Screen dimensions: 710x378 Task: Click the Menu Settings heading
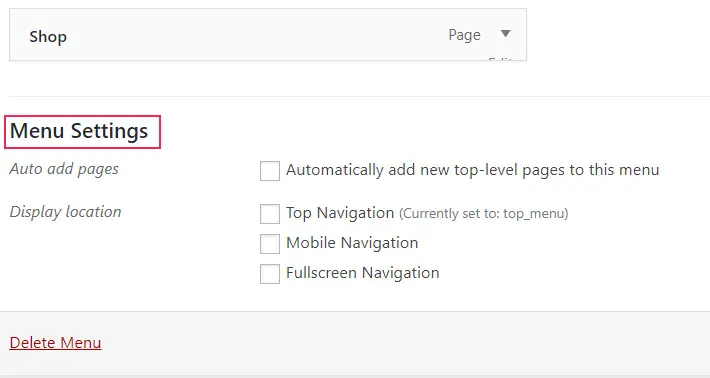tap(79, 131)
